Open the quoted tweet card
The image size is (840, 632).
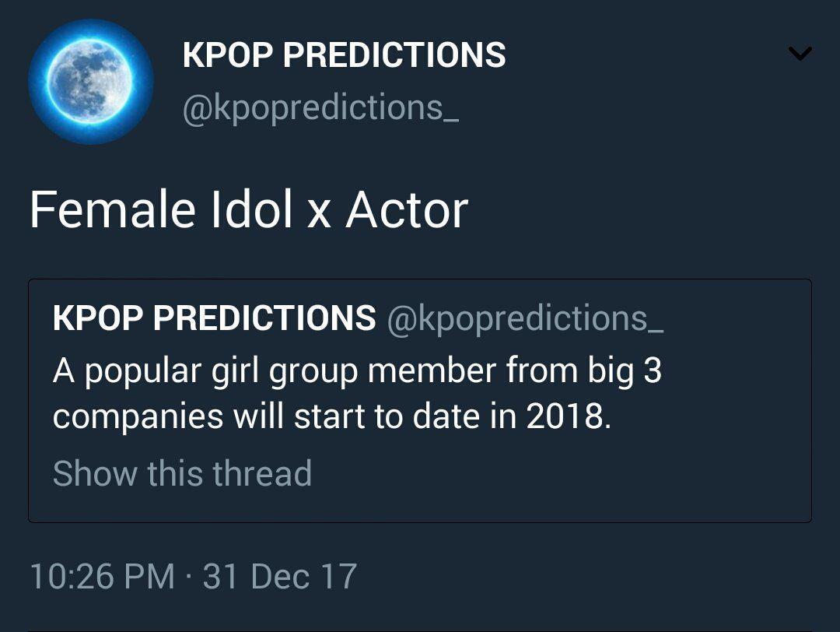point(419,400)
